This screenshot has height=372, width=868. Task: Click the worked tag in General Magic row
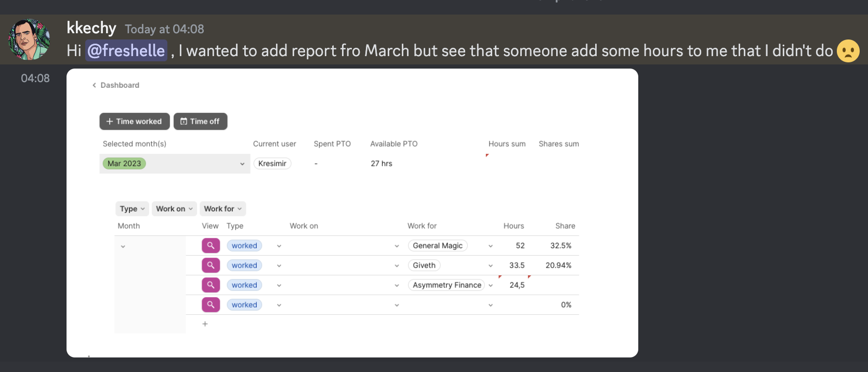244,246
